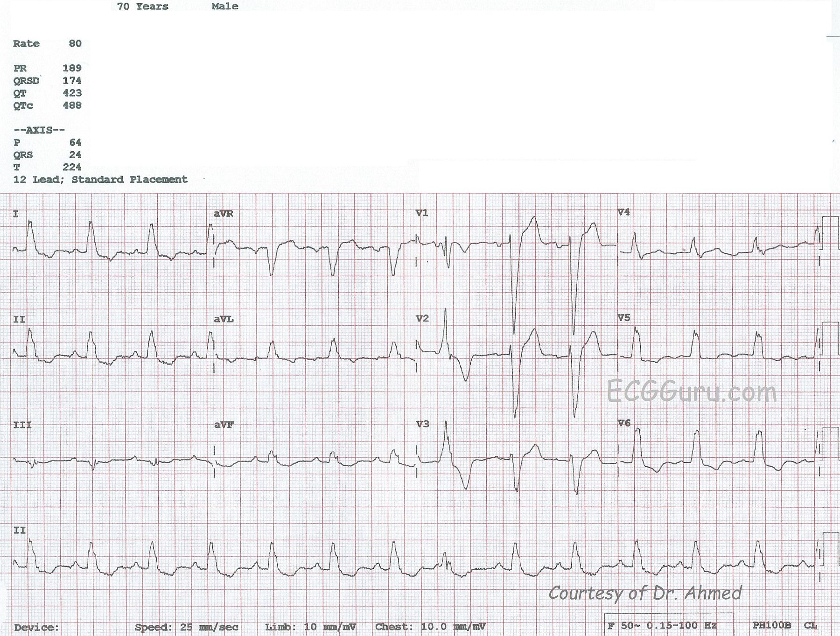This screenshot has width=840, height=636.
Task: Click the lead III label
Action: [x=22, y=425]
